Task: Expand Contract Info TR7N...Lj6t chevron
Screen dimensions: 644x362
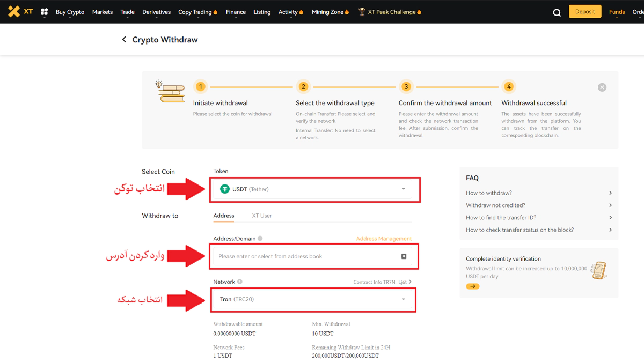Action: (410, 282)
